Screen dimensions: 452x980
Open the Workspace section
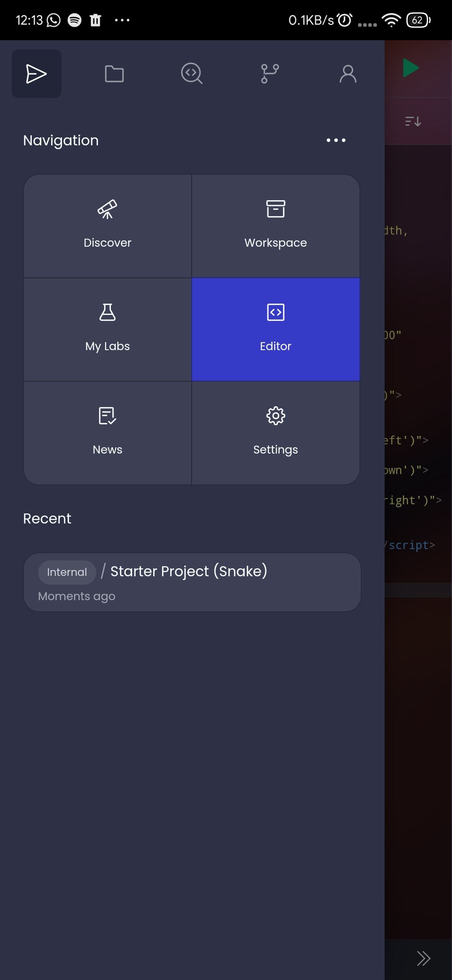coord(275,225)
